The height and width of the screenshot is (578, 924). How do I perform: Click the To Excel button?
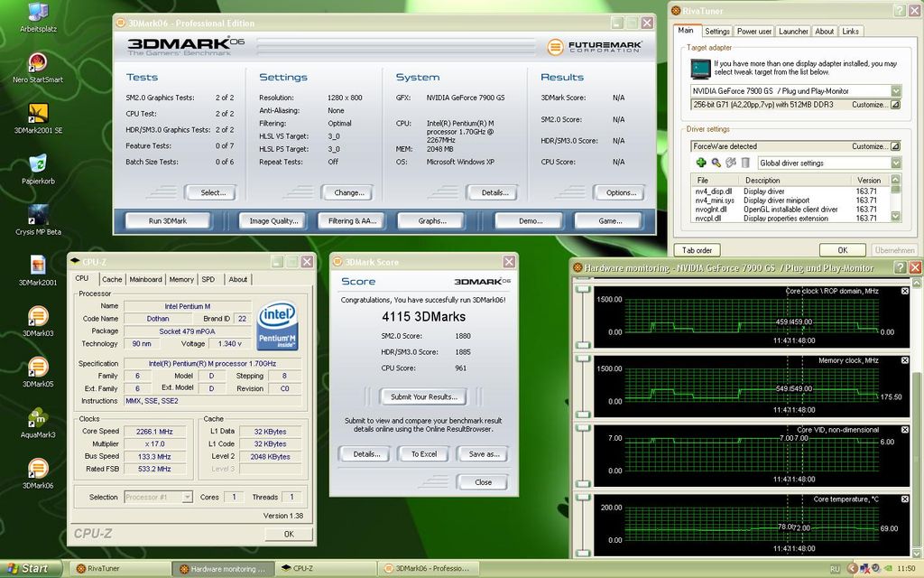pyautogui.click(x=424, y=454)
